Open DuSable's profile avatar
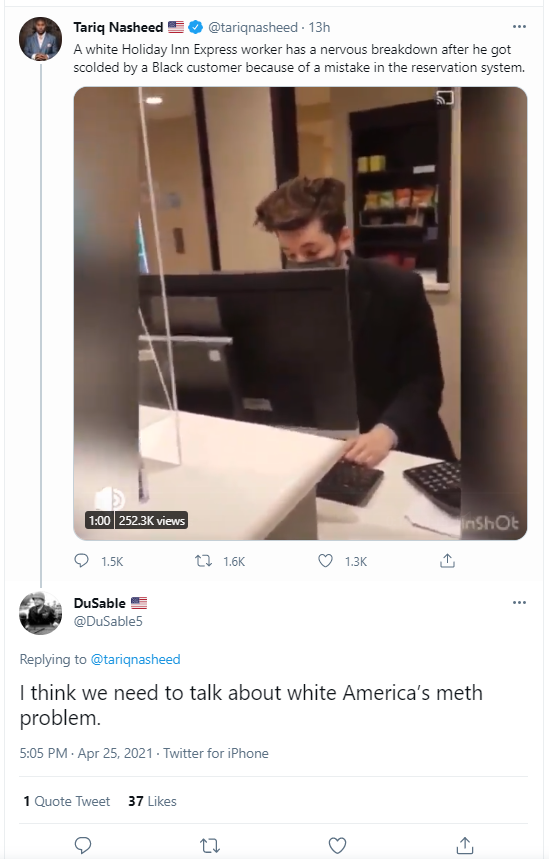 [x=41, y=613]
